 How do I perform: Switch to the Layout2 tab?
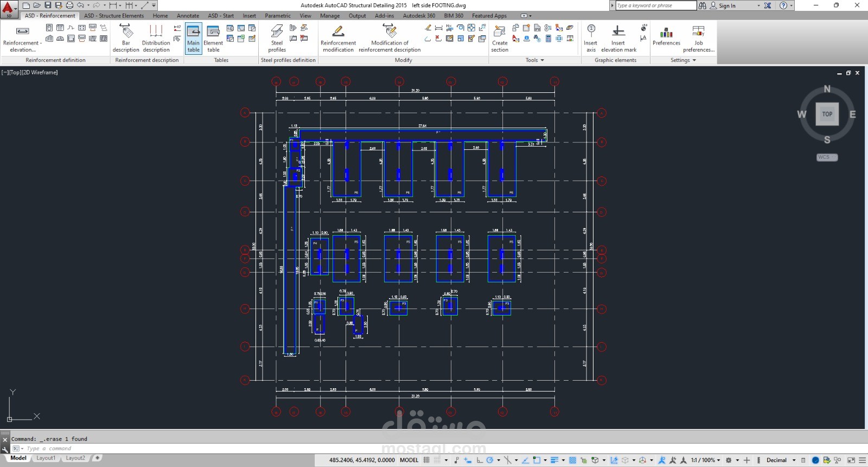(x=75, y=458)
